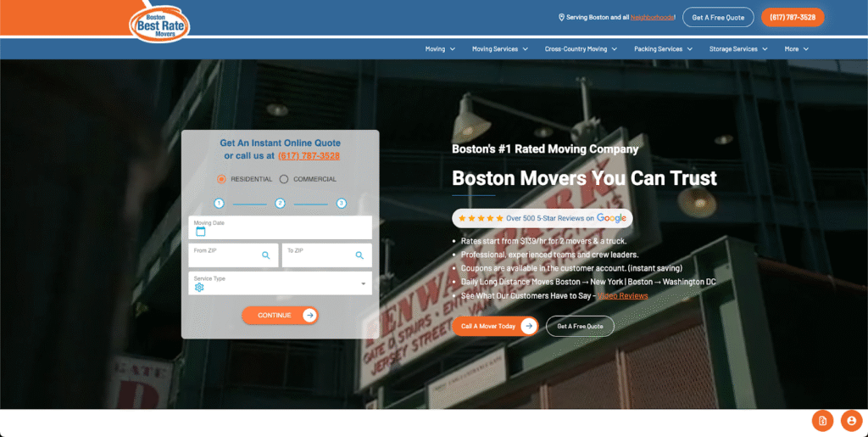Expand the Moving Services menu
This screenshot has height=437, width=868.
499,49
